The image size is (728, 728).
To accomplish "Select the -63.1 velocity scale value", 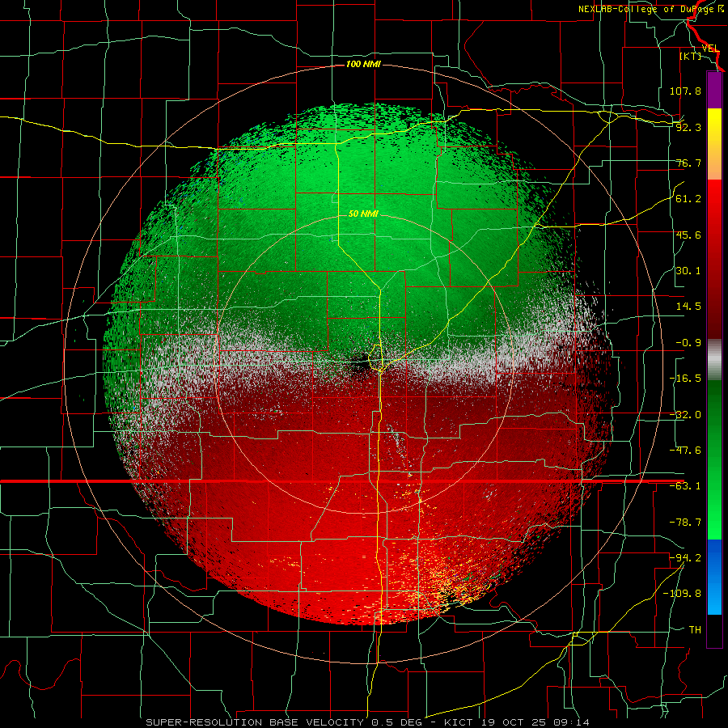I will pos(685,486).
